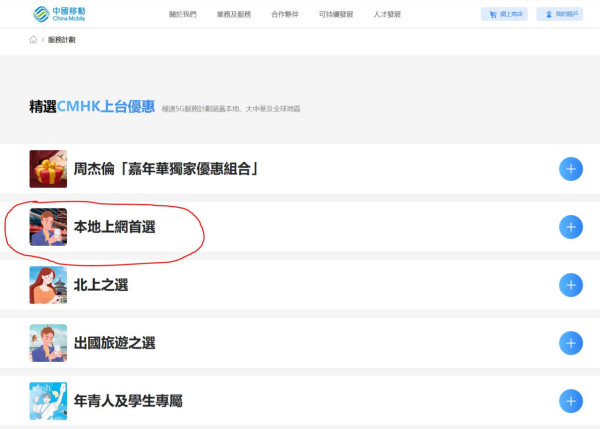
Task: Open 合作夥伴 menu
Action: (x=285, y=15)
